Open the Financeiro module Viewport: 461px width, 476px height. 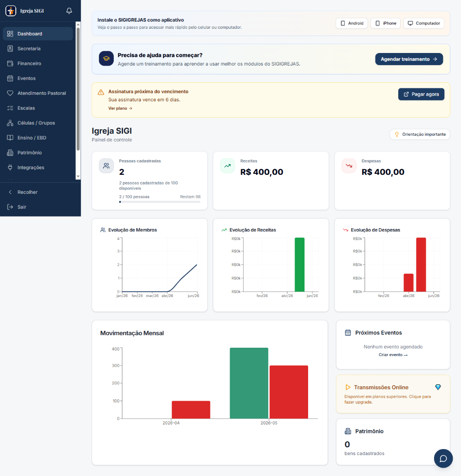[x=38, y=63]
